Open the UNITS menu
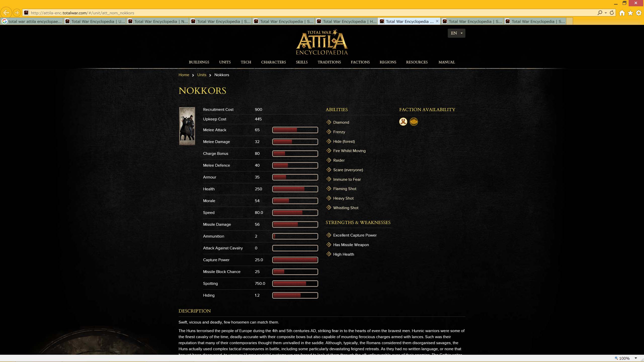The height and width of the screenshot is (362, 644). coord(225,62)
